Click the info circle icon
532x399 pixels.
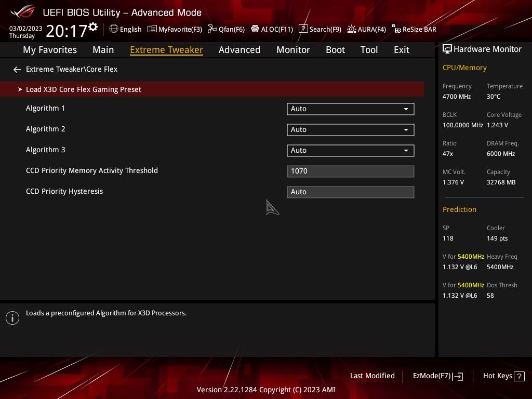(12, 318)
